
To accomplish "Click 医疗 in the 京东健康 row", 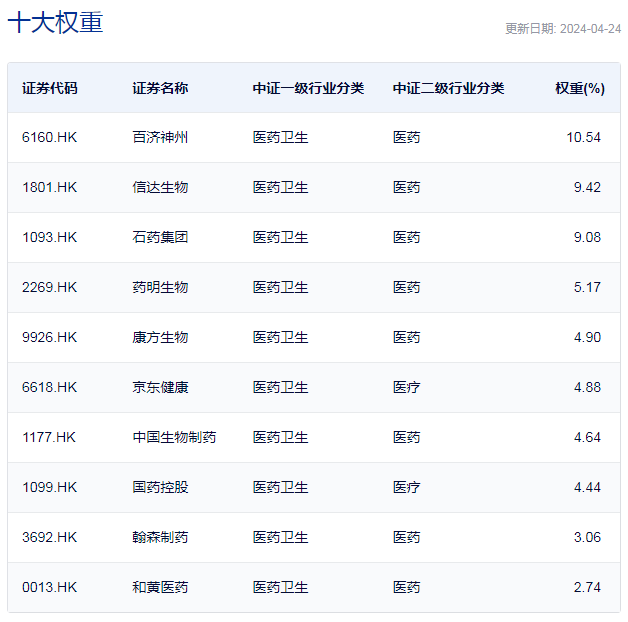I will (x=407, y=387).
